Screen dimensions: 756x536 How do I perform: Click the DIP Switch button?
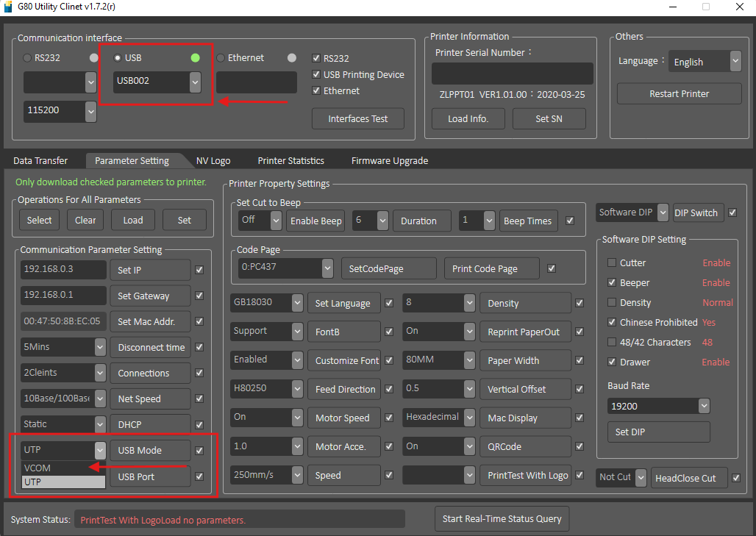698,212
